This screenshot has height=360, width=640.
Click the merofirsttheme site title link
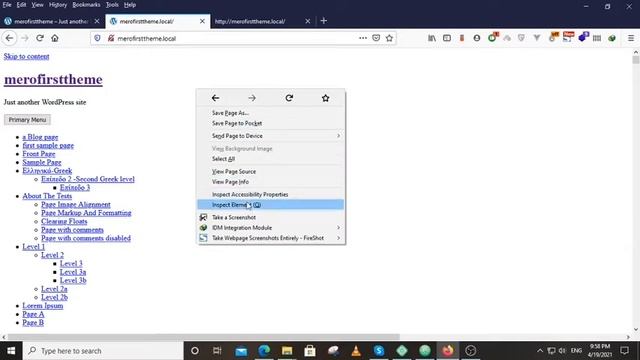pyautogui.click(x=53, y=79)
